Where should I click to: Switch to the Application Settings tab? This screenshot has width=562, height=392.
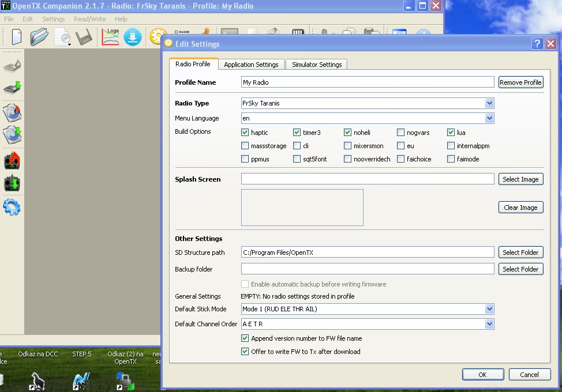click(251, 65)
